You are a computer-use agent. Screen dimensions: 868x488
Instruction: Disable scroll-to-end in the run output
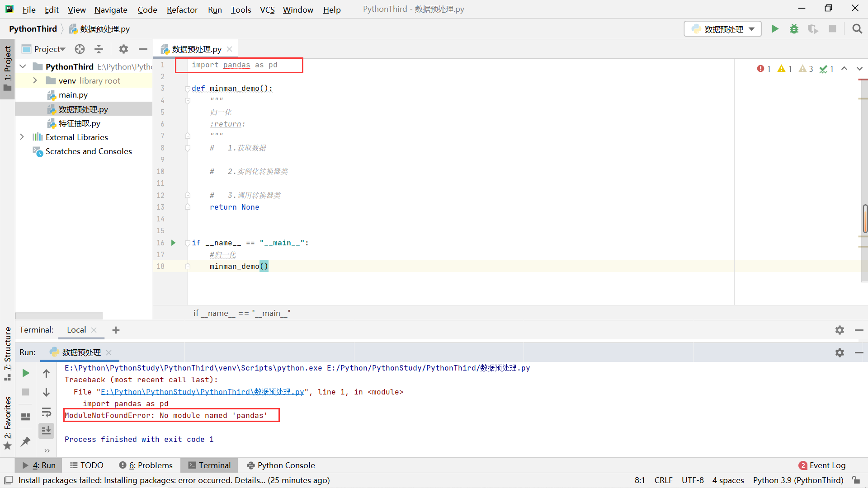pos(46,431)
